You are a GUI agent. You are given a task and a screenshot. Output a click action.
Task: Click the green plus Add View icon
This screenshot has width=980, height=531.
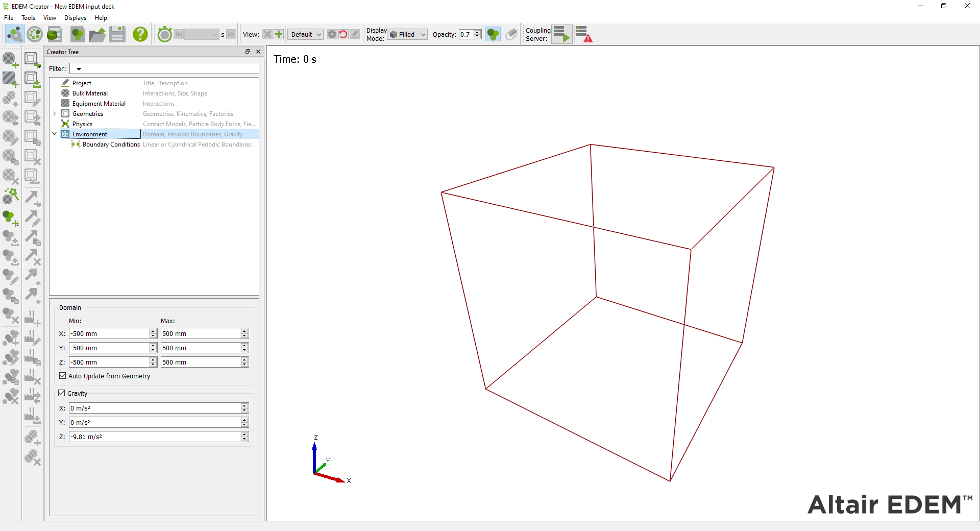point(279,34)
